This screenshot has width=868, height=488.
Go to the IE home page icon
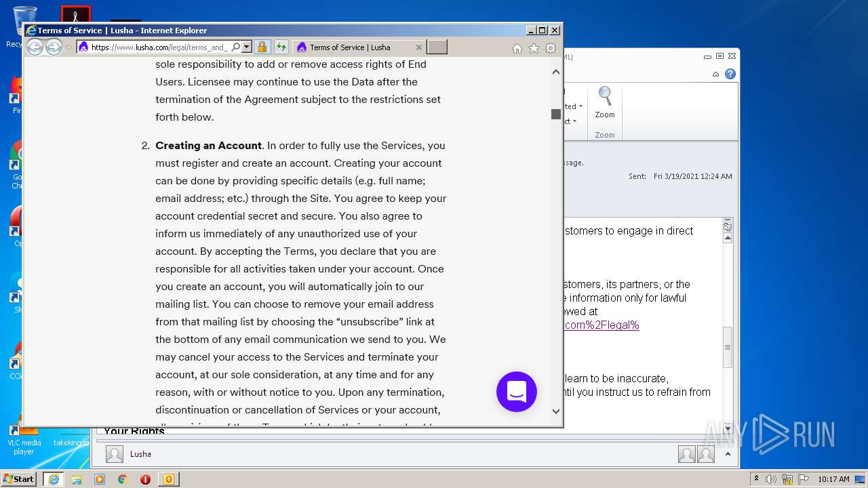(x=517, y=48)
